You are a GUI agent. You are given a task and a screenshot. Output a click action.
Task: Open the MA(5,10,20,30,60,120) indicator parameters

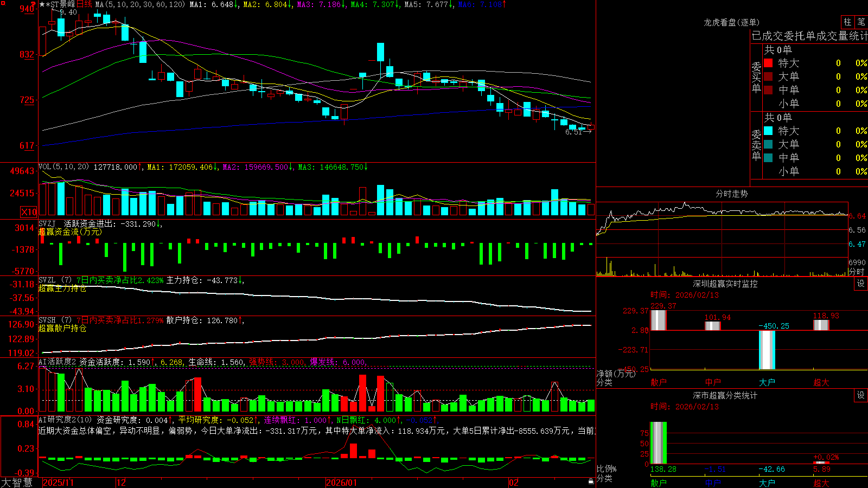[x=140, y=4]
